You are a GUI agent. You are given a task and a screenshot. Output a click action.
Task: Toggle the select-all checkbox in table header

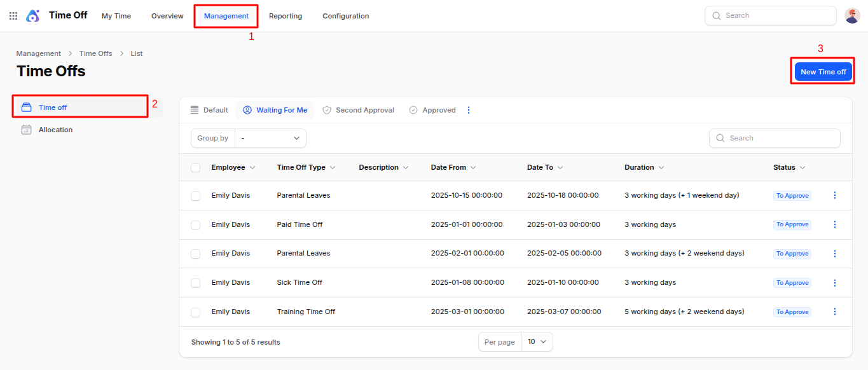(196, 168)
